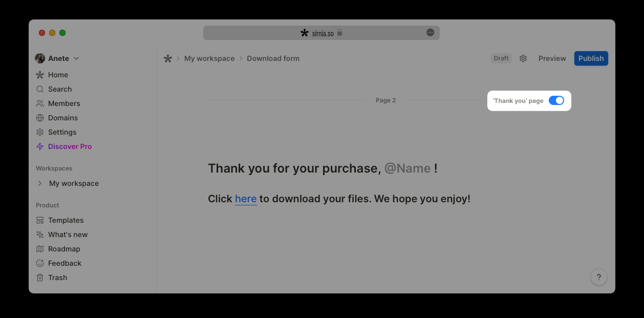Click the Product section header

[48, 205]
